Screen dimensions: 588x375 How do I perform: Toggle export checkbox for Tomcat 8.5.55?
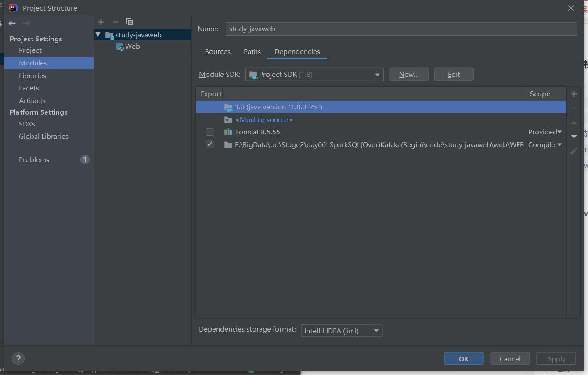(209, 132)
